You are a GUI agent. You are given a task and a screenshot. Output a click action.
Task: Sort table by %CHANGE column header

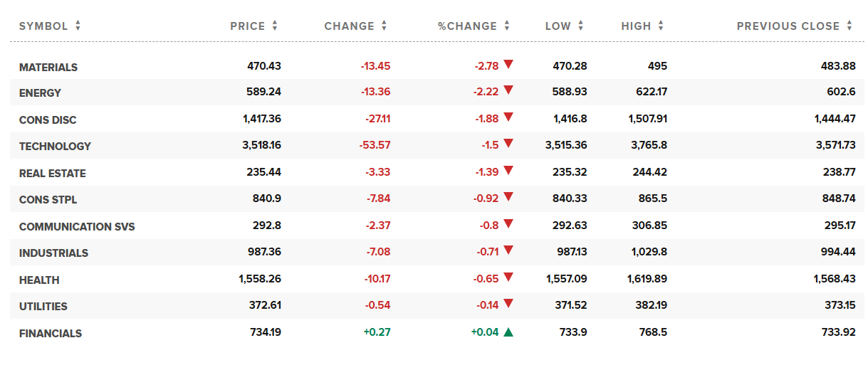click(x=467, y=26)
